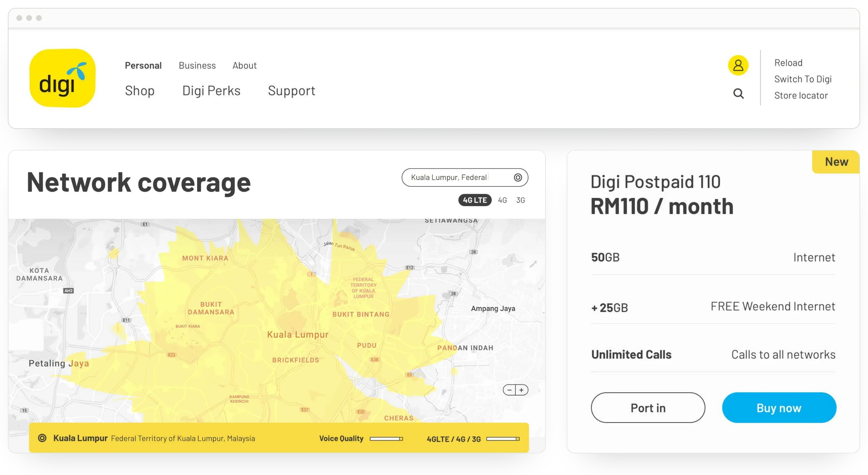Click the Digi Postpaid 110 plan title

[655, 182]
